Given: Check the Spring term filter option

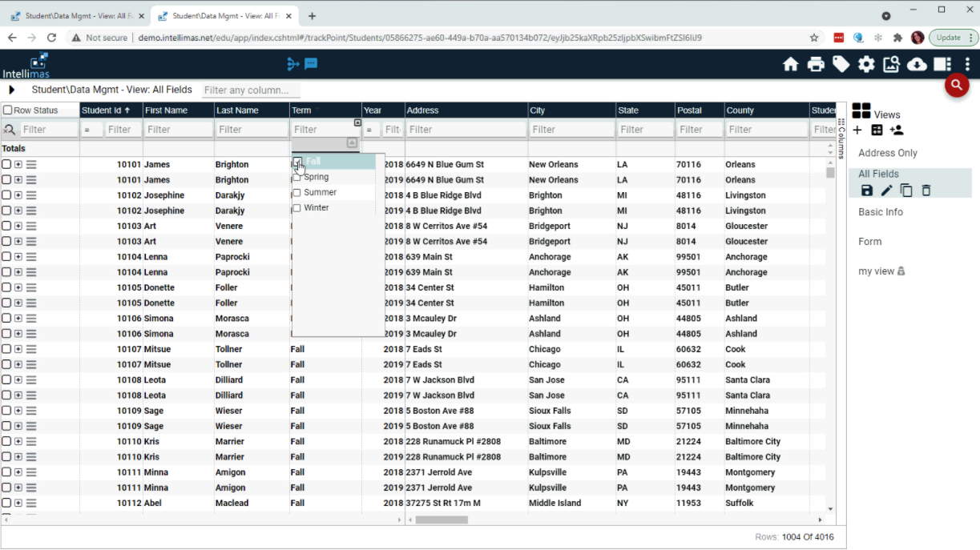Looking at the screenshot, I should 297,177.
